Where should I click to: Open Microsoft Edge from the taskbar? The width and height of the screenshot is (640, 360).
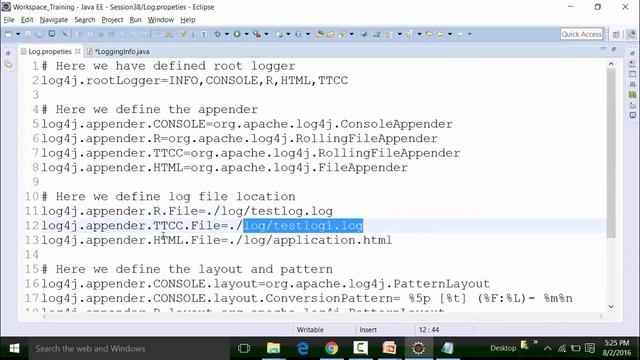coord(302,348)
